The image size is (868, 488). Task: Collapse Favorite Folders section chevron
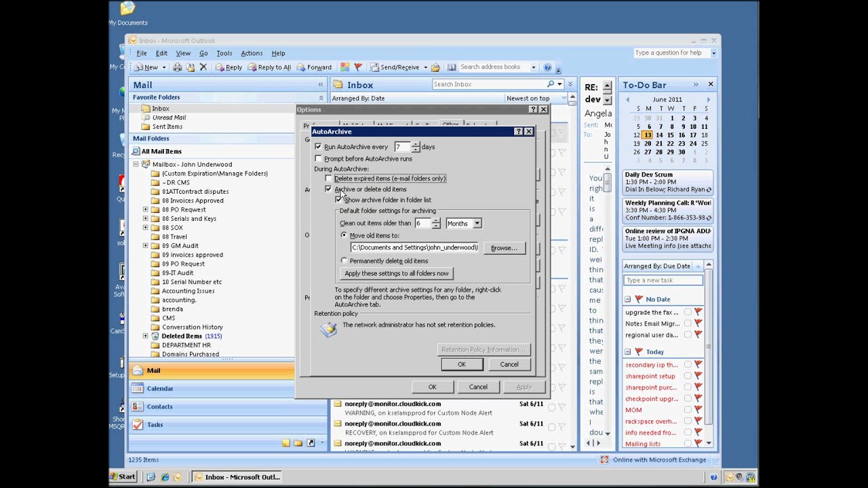(321, 98)
